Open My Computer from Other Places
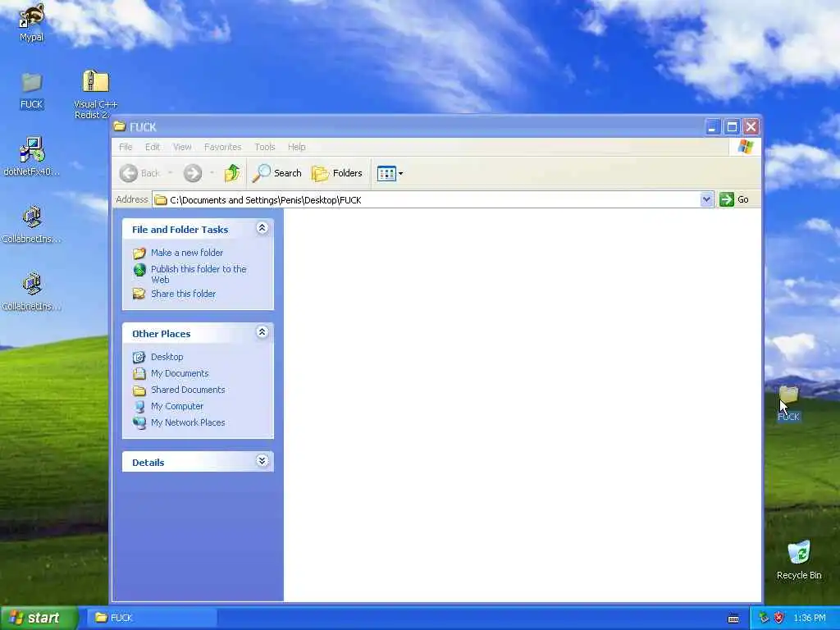 tap(177, 406)
